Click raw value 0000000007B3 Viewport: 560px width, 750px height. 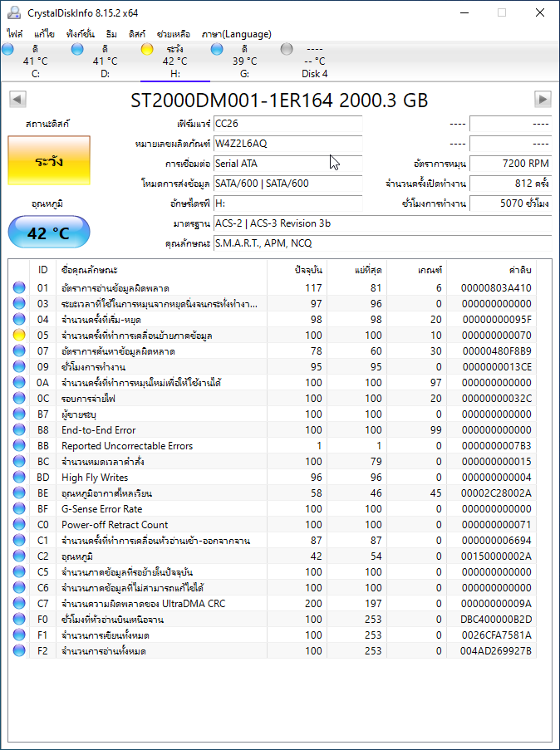[x=496, y=446]
